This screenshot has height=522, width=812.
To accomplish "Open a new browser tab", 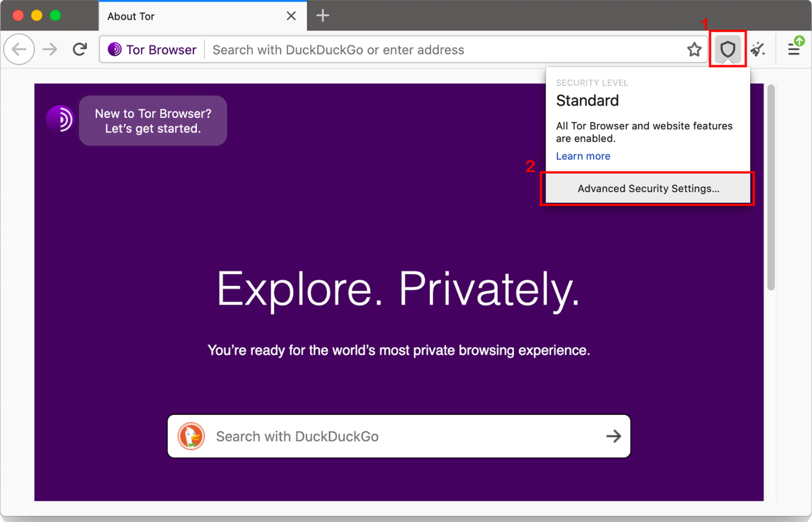I will [x=322, y=15].
